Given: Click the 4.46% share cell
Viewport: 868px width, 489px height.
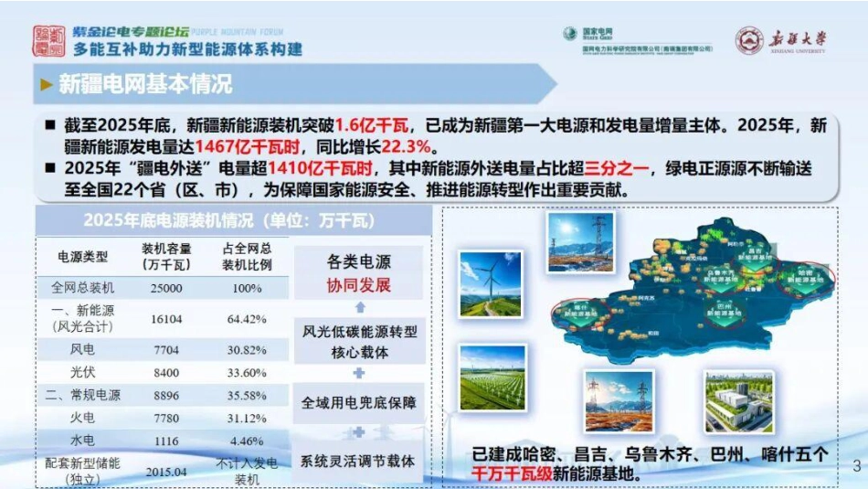Looking at the screenshot, I should pos(247,441).
